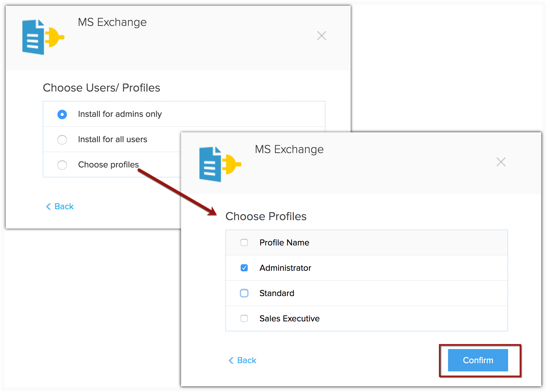Select 'Install for admins only' radio button

coord(62,114)
